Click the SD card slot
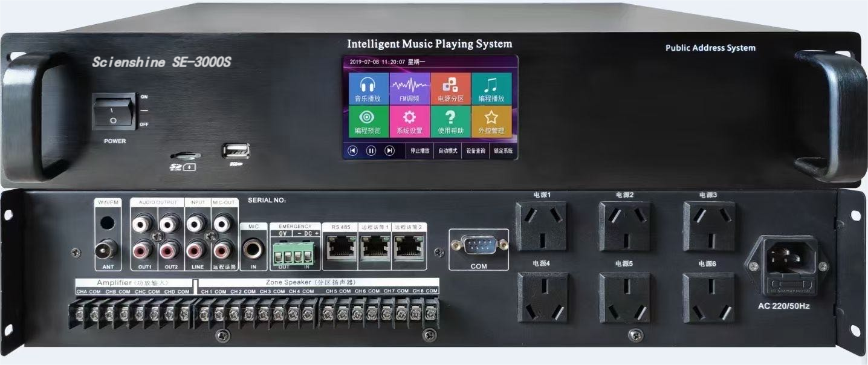868x365 pixels. coord(184,157)
